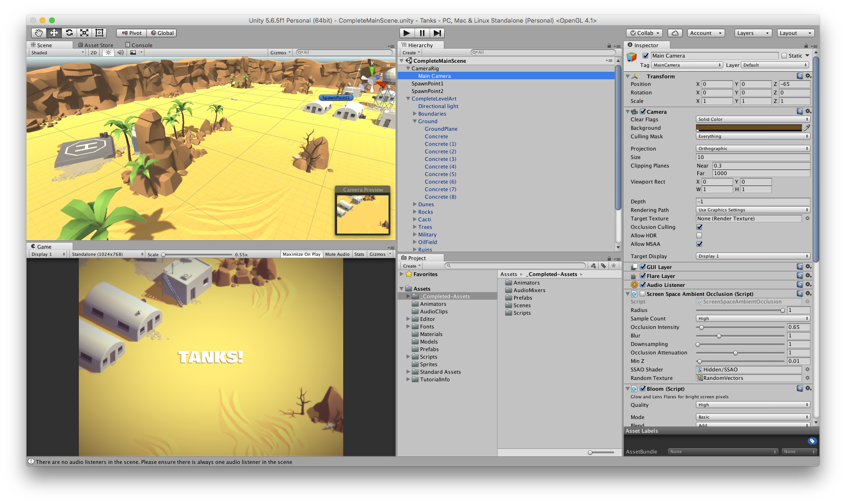Uncheck Allow MSAA
Viewport: 846px width, 504px height.
699,244
